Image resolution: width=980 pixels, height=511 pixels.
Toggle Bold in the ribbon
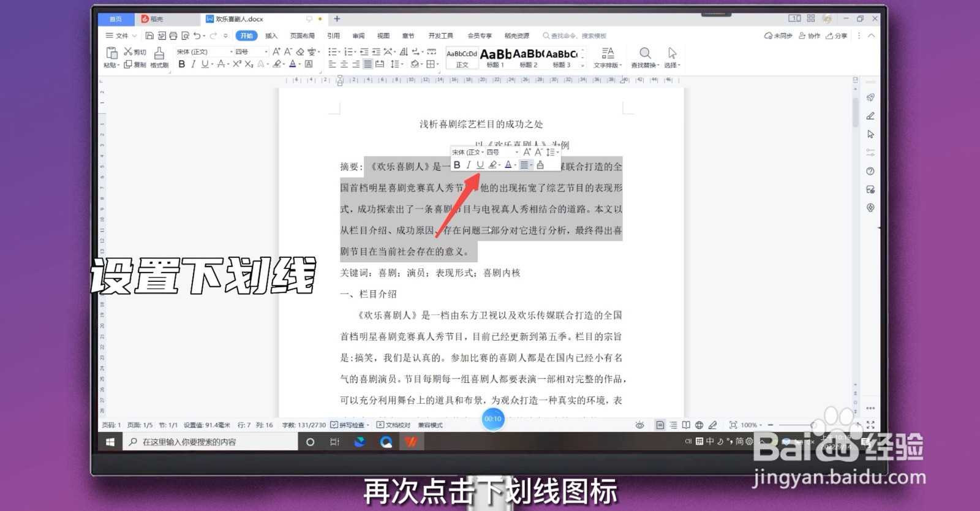[x=182, y=64]
